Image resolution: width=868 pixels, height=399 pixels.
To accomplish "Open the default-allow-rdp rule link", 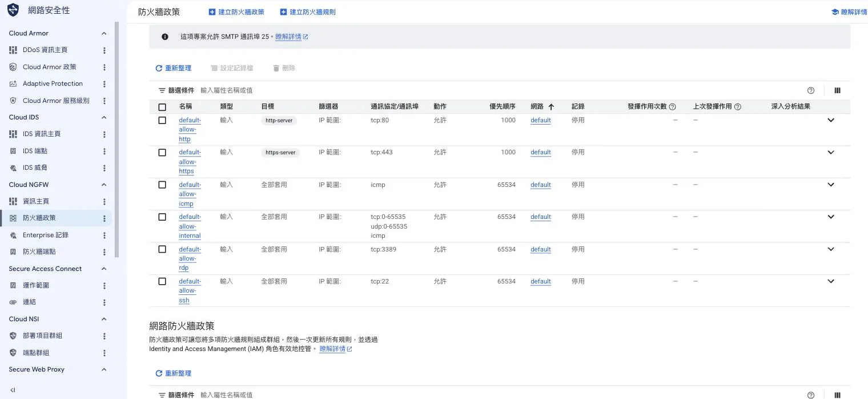I will point(190,258).
